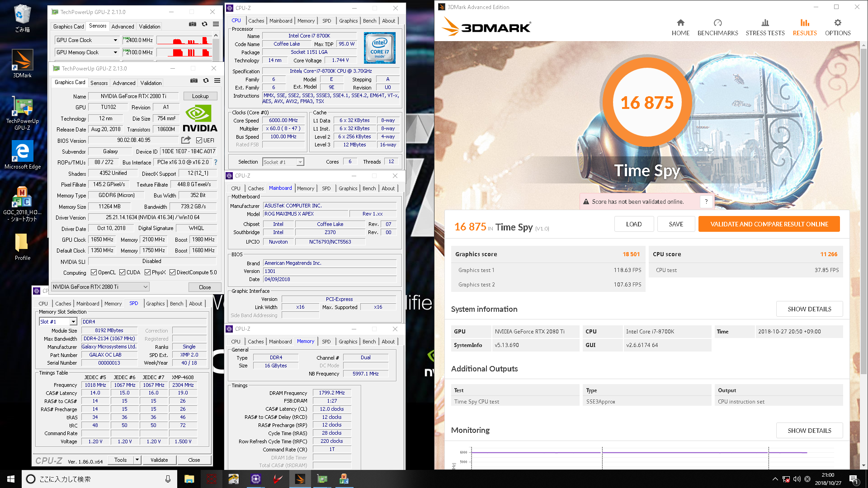The width and height of the screenshot is (868, 488).
Task: Select the GOC_2018_HO shortcut on desktop
Action: 22,204
